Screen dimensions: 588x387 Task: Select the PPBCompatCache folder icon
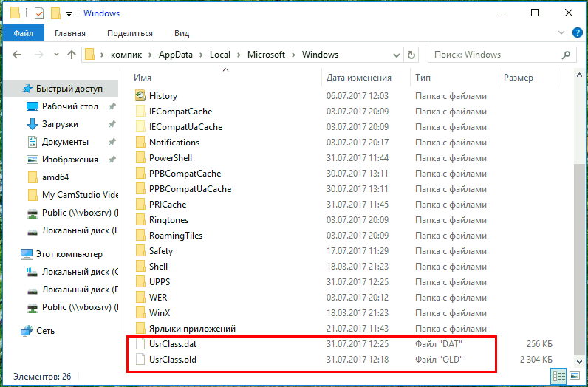click(140, 174)
